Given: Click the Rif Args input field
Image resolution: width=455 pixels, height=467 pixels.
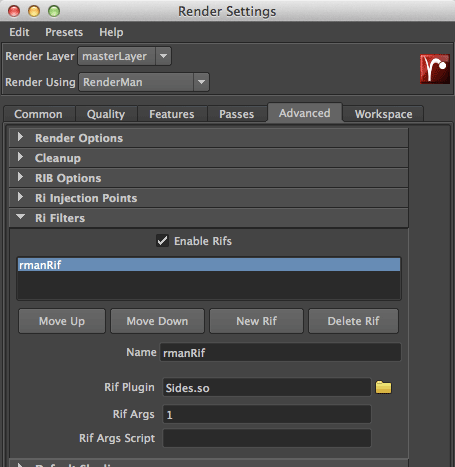Looking at the screenshot, I should (267, 414).
